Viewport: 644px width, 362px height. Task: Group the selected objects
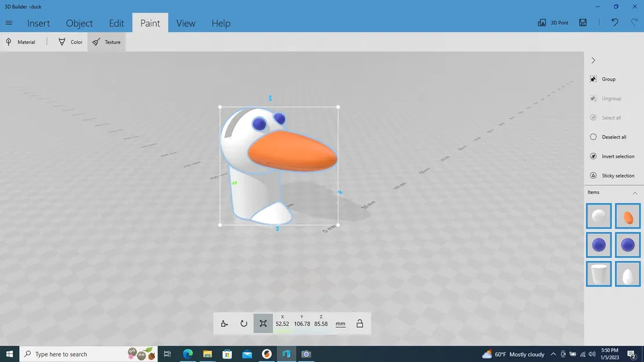coord(603,79)
